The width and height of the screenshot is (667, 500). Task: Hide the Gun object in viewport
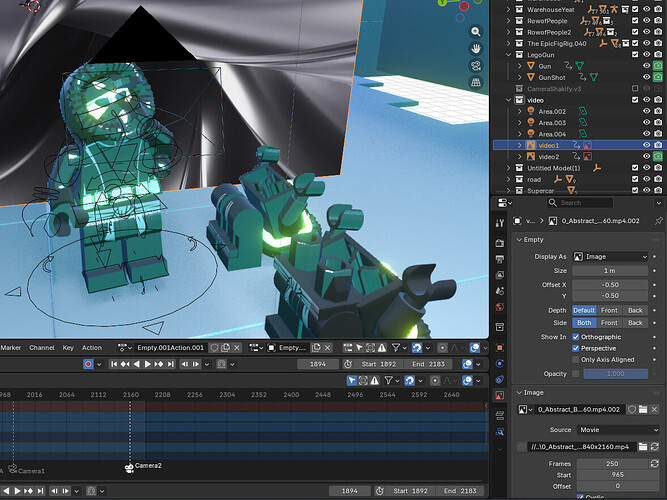(x=647, y=66)
